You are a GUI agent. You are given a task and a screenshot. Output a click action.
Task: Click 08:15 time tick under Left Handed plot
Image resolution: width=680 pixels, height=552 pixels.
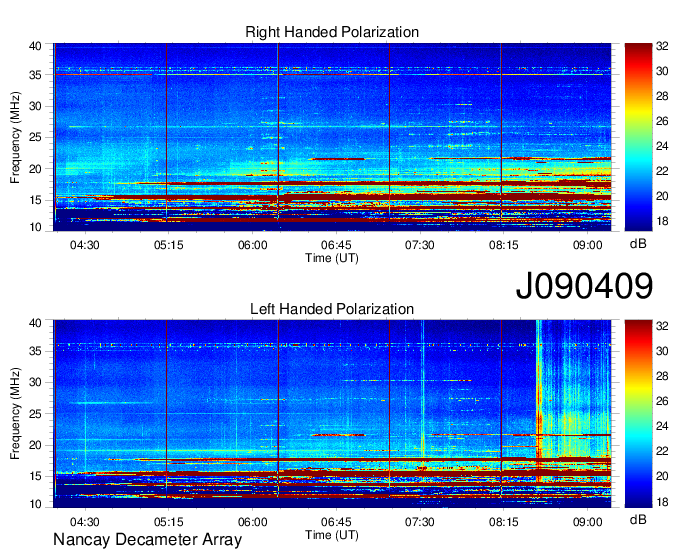(x=503, y=522)
